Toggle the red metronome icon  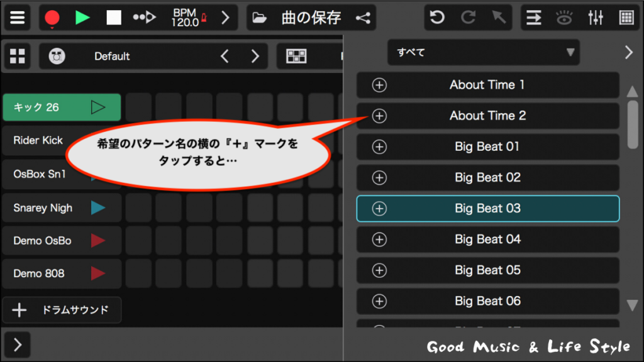[204, 18]
